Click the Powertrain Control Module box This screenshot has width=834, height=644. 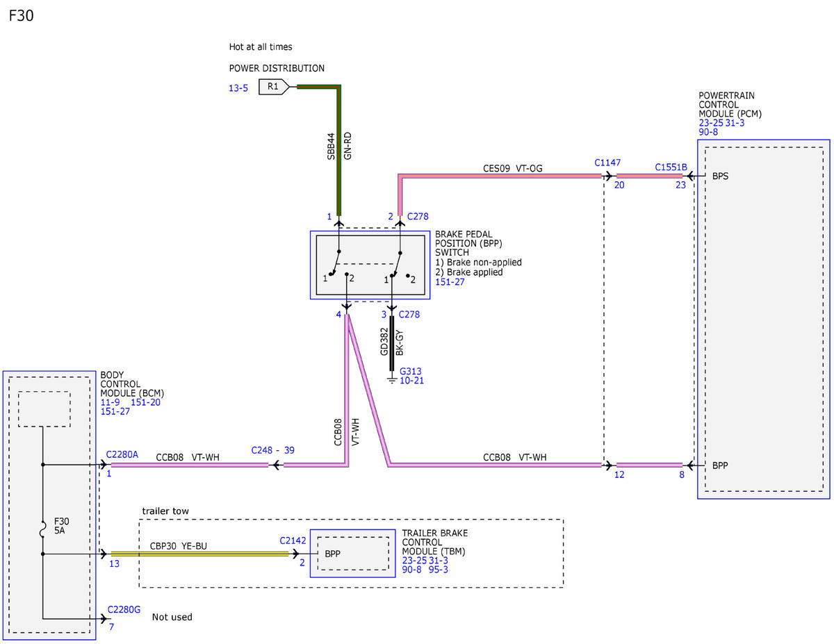click(764, 319)
